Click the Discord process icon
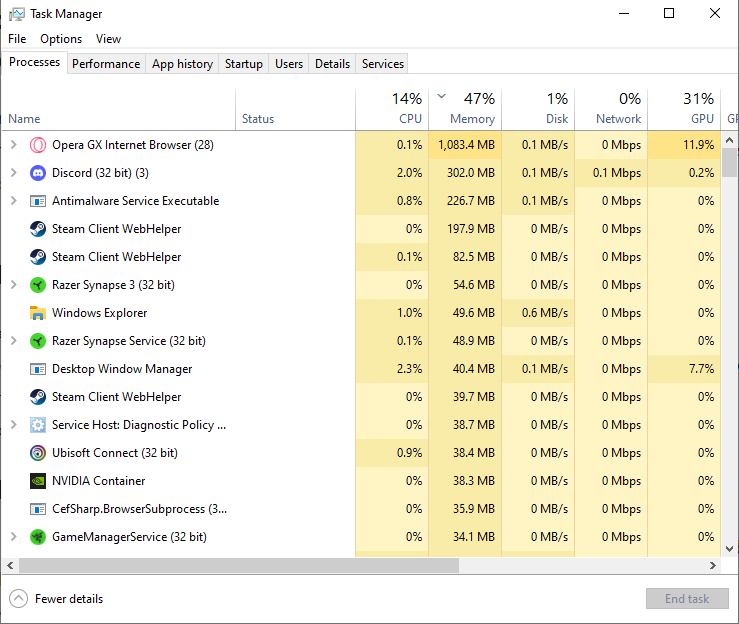Viewport: 739px width, 624px height. tap(38, 173)
